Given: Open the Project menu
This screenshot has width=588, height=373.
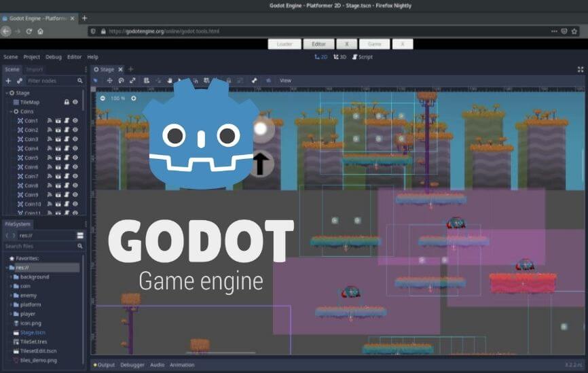Looking at the screenshot, I should click(x=32, y=57).
